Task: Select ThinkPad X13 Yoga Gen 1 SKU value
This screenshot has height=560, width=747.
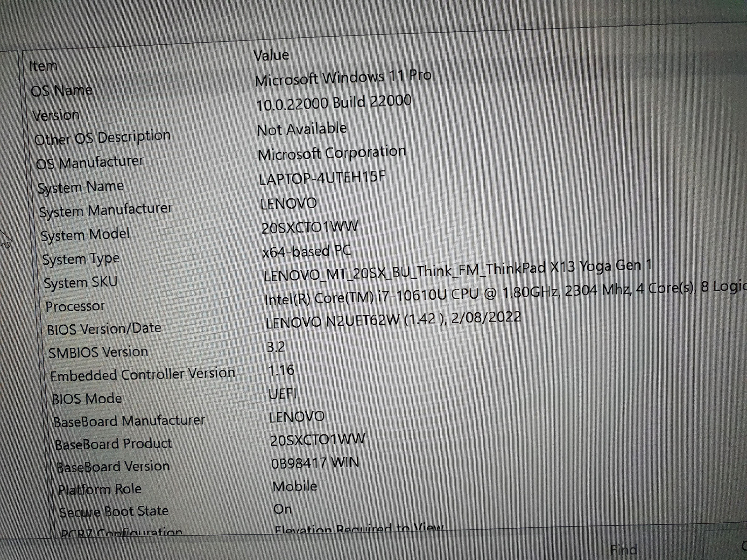Action: pyautogui.click(x=458, y=271)
